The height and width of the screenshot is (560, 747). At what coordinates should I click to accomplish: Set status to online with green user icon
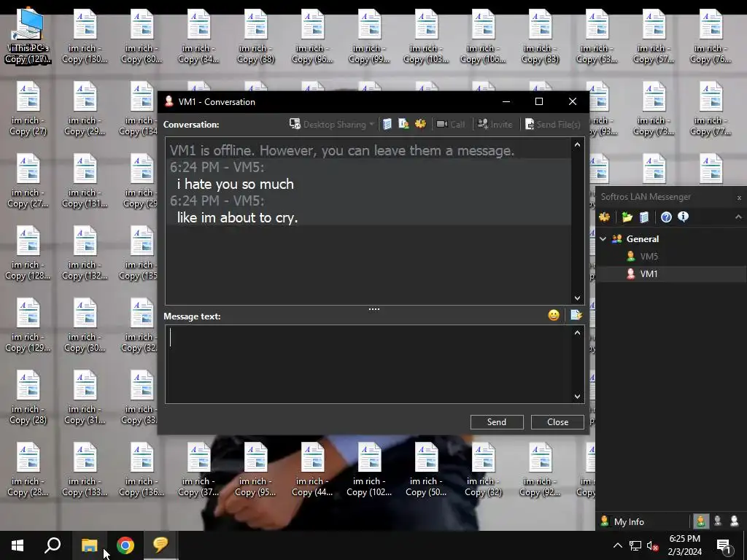pyautogui.click(x=701, y=521)
